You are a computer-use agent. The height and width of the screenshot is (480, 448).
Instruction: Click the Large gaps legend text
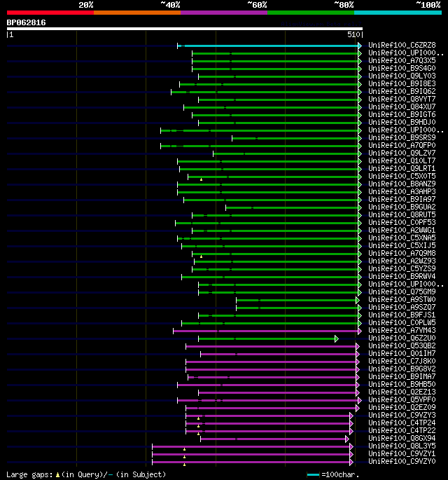pos(86,474)
